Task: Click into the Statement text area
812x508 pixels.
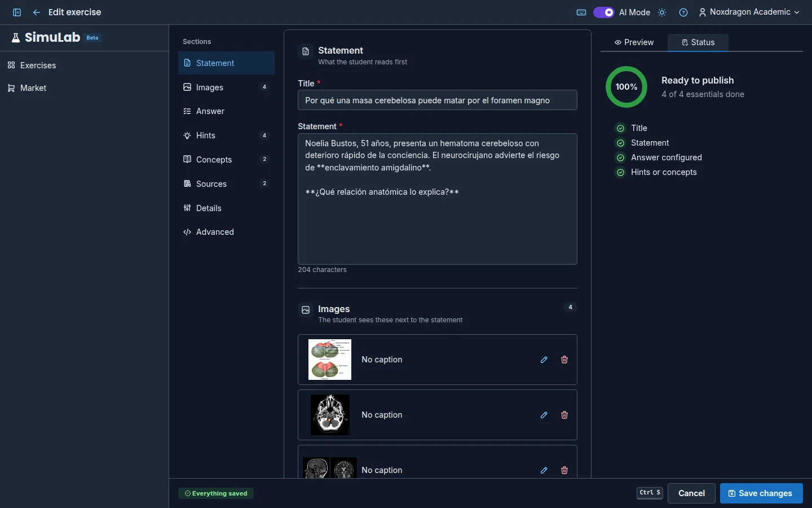Action: click(x=438, y=199)
